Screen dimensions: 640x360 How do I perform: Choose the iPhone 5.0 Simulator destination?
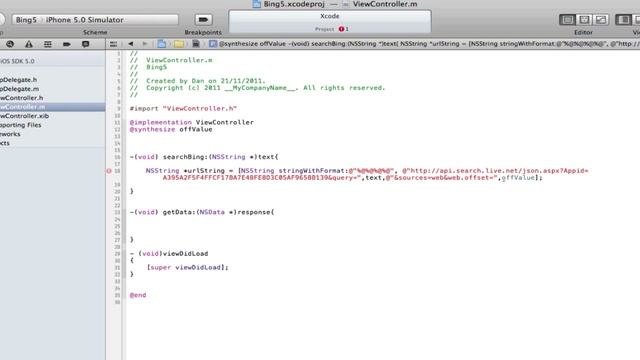tap(84, 20)
